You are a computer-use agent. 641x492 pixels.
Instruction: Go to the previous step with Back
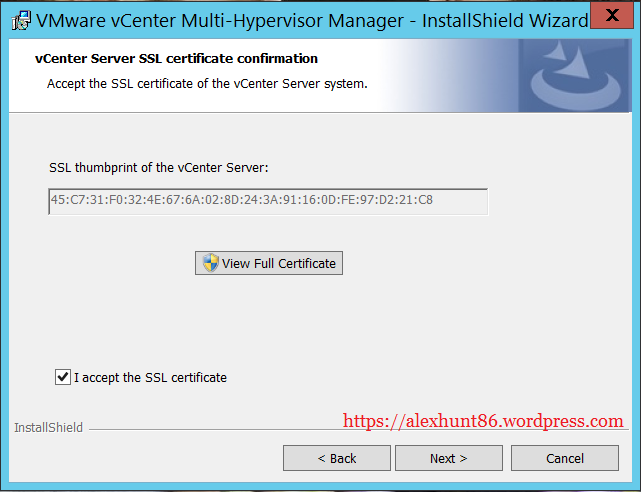[x=337, y=458]
